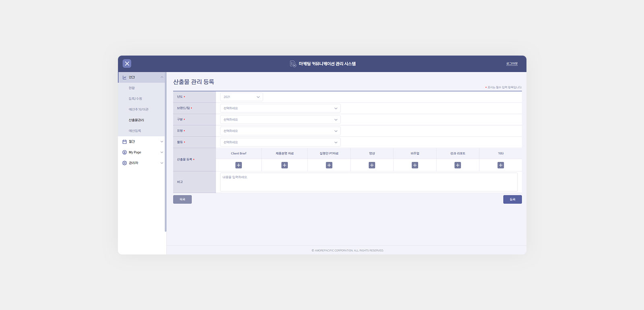Click the 구분 field label
Screen dimensions: 644x310
coord(180,120)
